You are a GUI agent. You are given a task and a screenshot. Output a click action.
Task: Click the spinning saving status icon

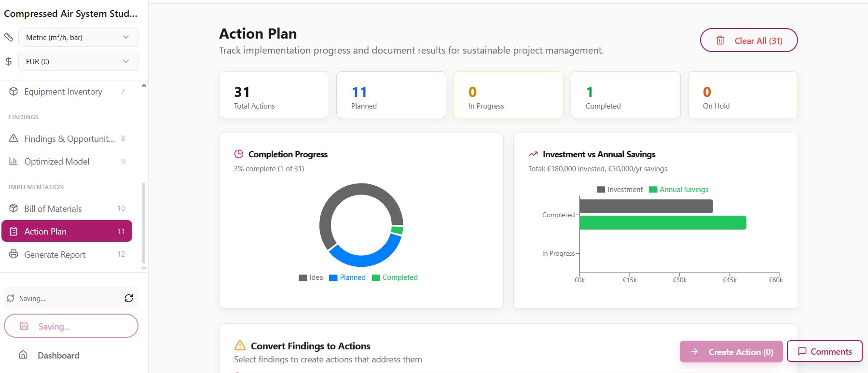click(x=11, y=298)
